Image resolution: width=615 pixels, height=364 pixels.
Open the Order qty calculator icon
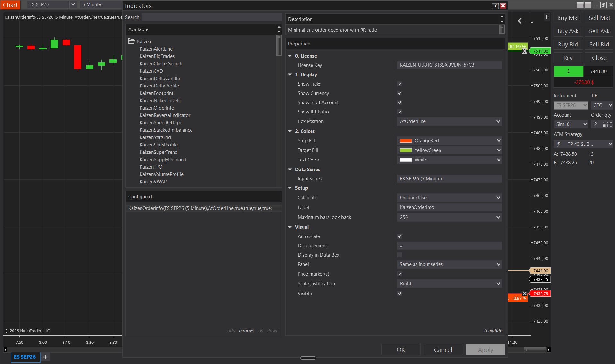click(605, 124)
